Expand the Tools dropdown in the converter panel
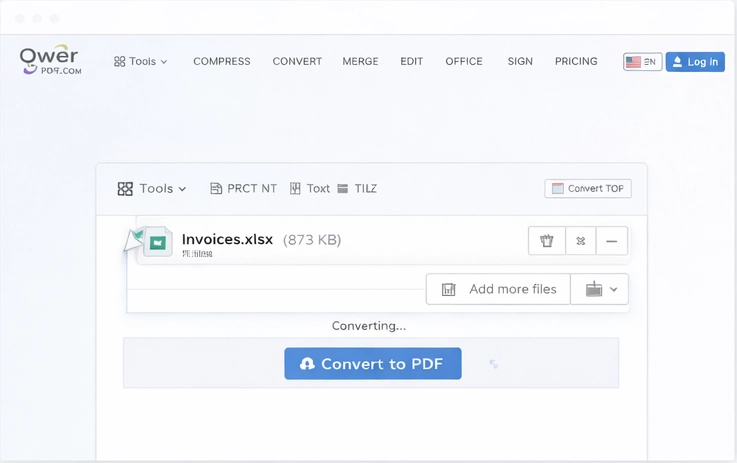Viewport: 737px width, 463px height. [x=152, y=188]
